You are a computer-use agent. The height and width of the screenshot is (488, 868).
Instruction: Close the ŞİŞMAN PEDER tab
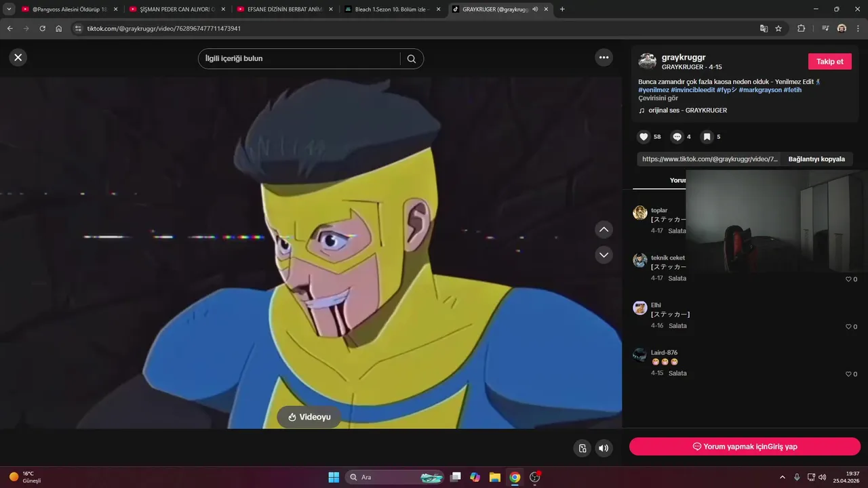pos(223,9)
